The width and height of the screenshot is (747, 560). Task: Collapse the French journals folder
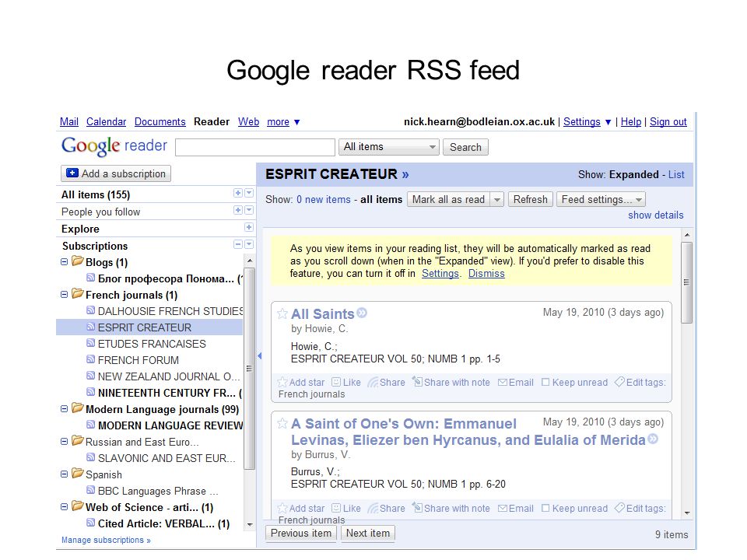[65, 295]
